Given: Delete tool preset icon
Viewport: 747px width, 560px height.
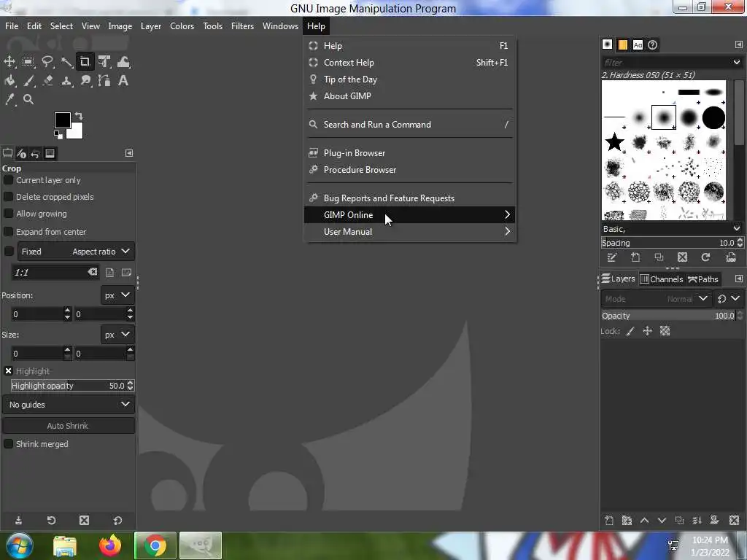Looking at the screenshot, I should click(85, 521).
